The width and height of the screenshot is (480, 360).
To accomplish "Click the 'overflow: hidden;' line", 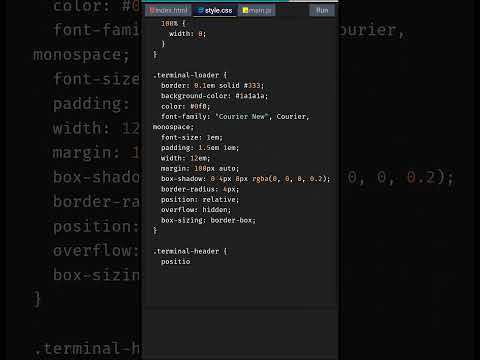I will [196, 210].
